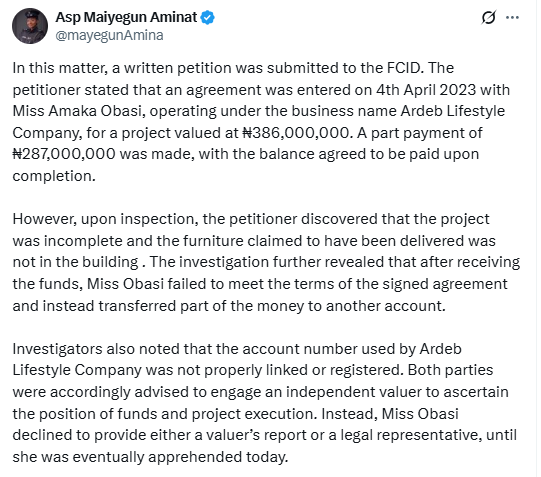Click the paragraph starting 'However, upon inspection'
The width and height of the screenshot is (541, 477).
coord(266,262)
